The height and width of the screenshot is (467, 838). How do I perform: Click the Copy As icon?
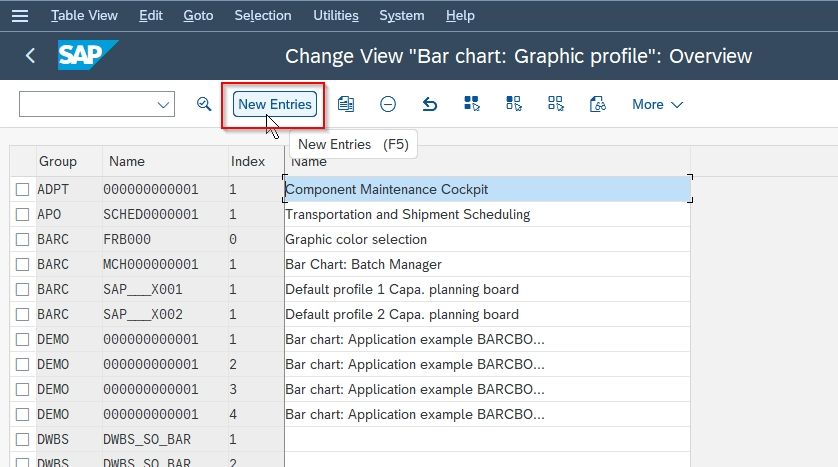346,104
